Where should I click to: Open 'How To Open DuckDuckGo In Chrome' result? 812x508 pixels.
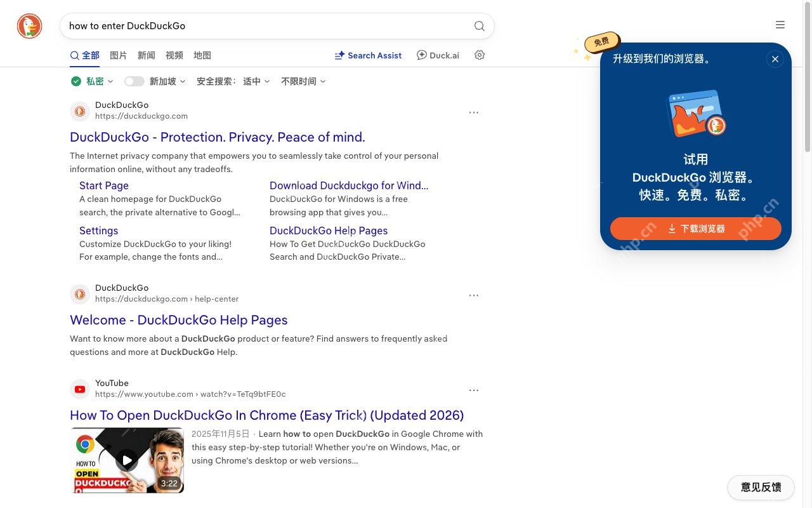pos(267,415)
